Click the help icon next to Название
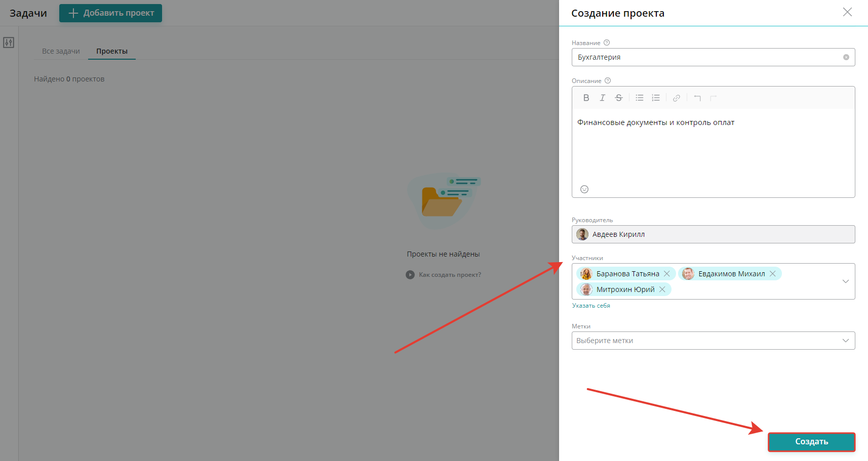Image resolution: width=868 pixels, height=461 pixels. click(x=607, y=43)
